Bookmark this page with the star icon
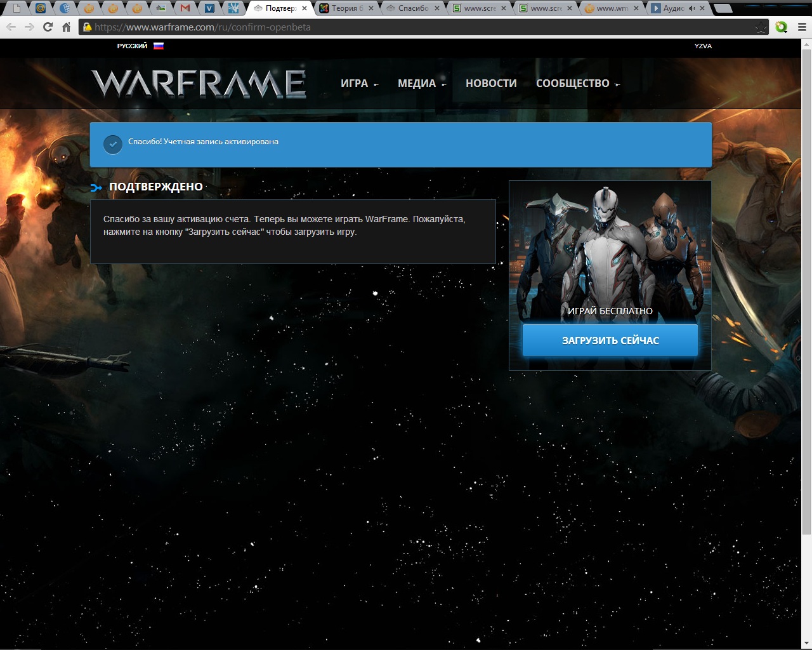This screenshot has height=650, width=812. pyautogui.click(x=761, y=27)
